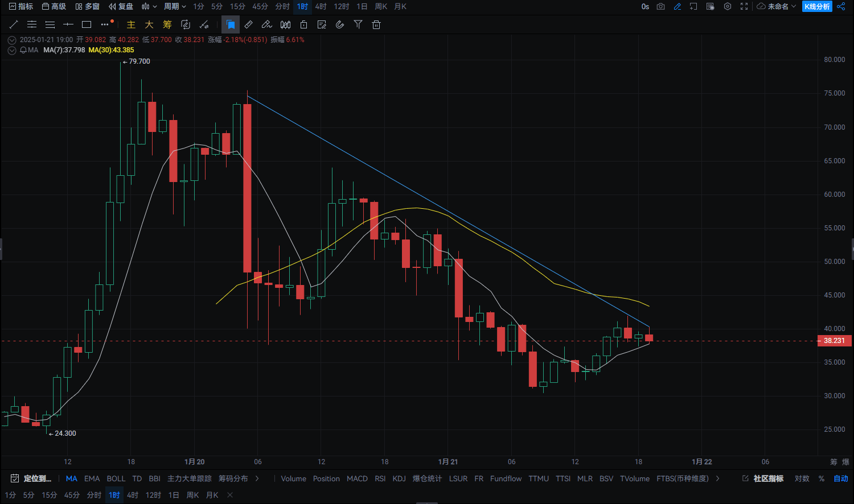The image size is (854, 504).
Task: Open the MACD indicator
Action: [x=357, y=478]
